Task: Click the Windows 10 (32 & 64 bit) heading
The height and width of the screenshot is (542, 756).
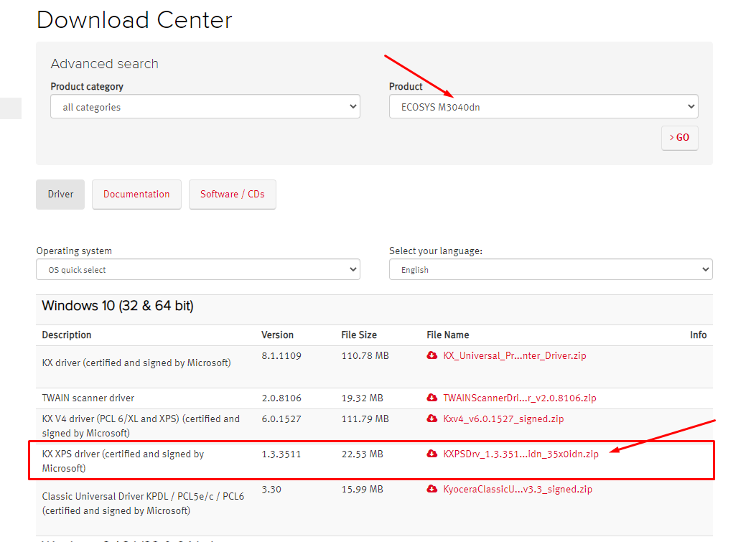Action: [118, 306]
